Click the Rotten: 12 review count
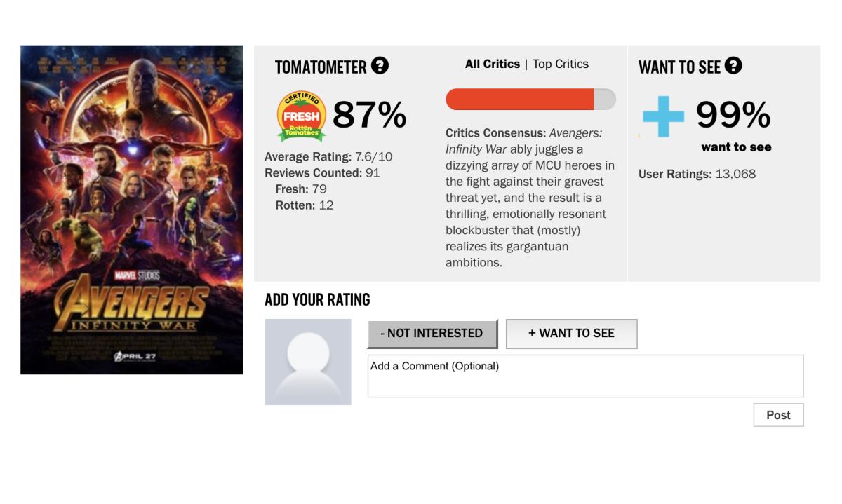This screenshot has width=842, height=504. tap(305, 205)
